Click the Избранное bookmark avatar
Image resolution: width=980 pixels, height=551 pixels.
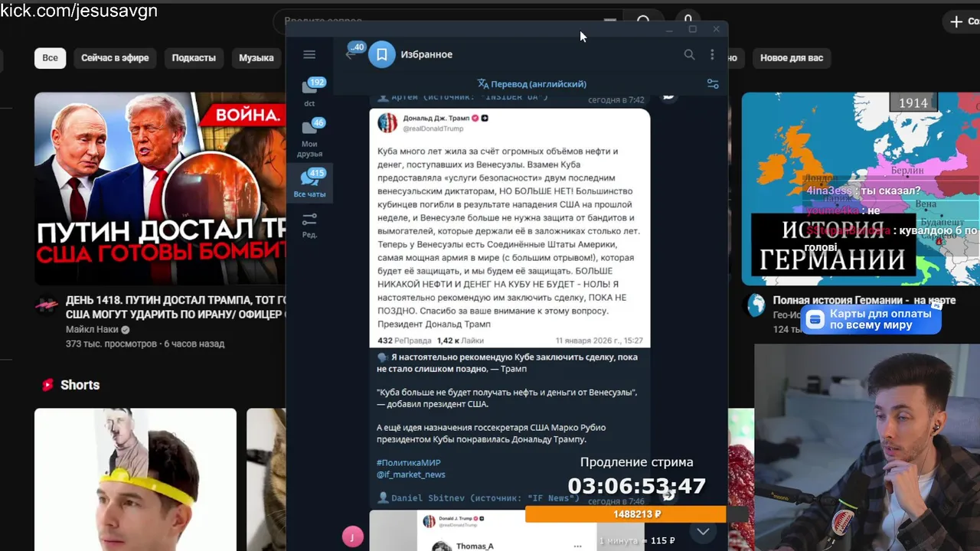pyautogui.click(x=382, y=54)
